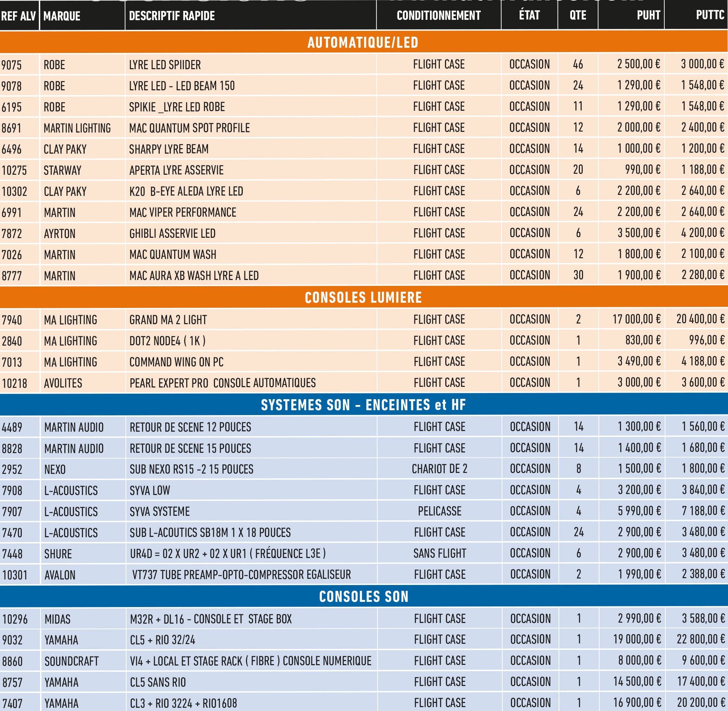Click description MAC QUANTUM SPOT PROFILE
The width and height of the screenshot is (728, 711).
189,128
